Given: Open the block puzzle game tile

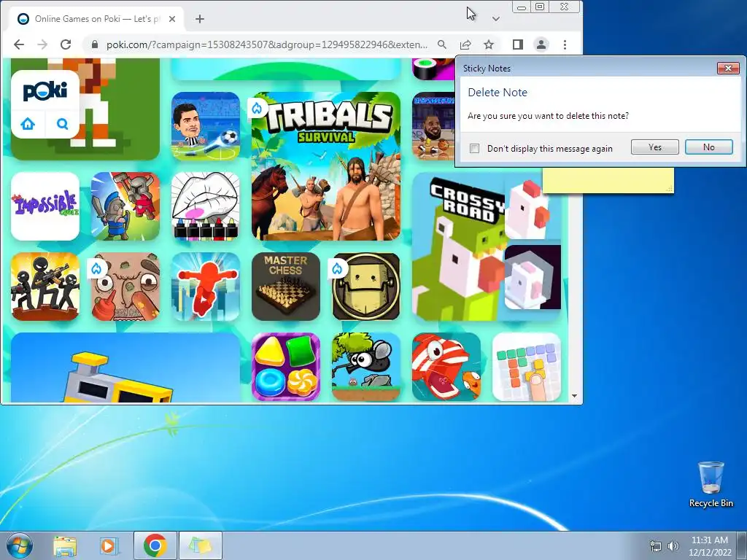Looking at the screenshot, I should point(527,367).
